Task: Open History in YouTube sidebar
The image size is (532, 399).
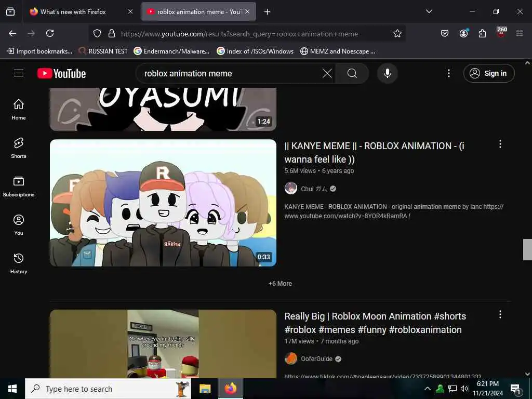Action: click(x=19, y=263)
